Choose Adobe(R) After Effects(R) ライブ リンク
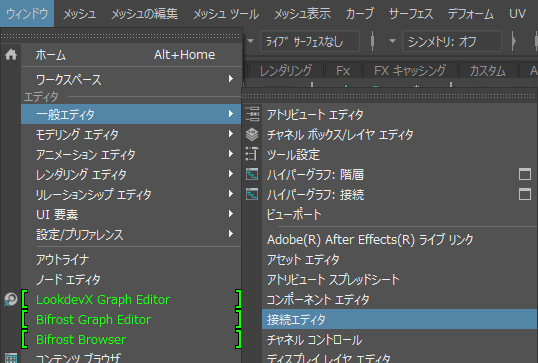Viewport: 538px width, 363px height. tap(400, 239)
